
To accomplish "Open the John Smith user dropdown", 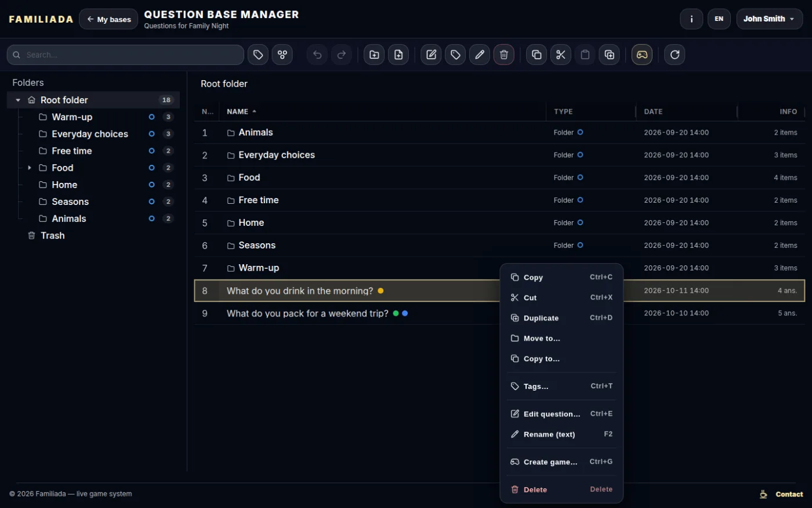I will [770, 19].
